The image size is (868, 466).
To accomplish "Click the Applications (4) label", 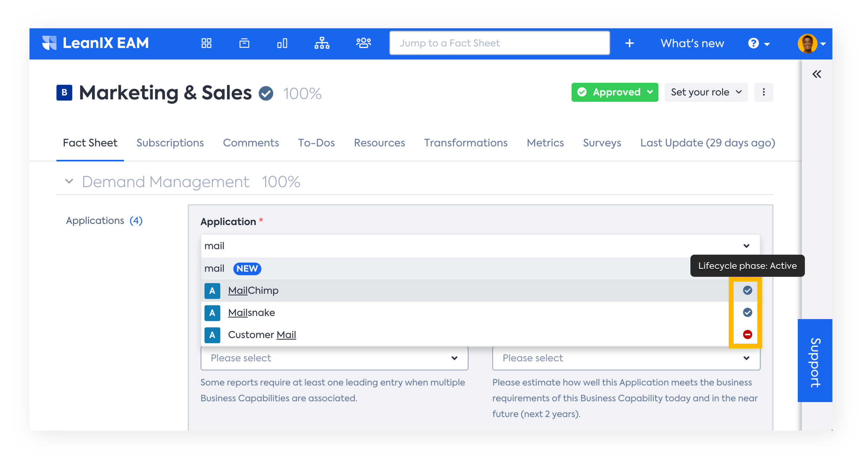I will coord(104,221).
